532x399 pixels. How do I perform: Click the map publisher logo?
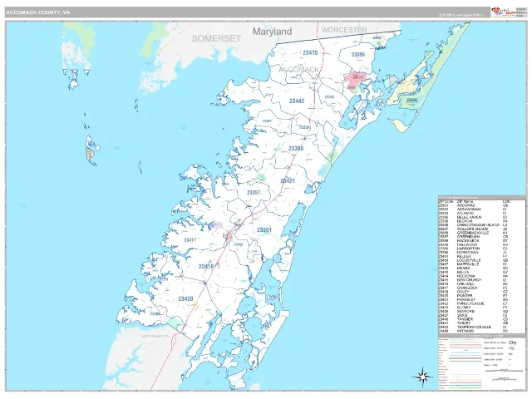(x=503, y=12)
